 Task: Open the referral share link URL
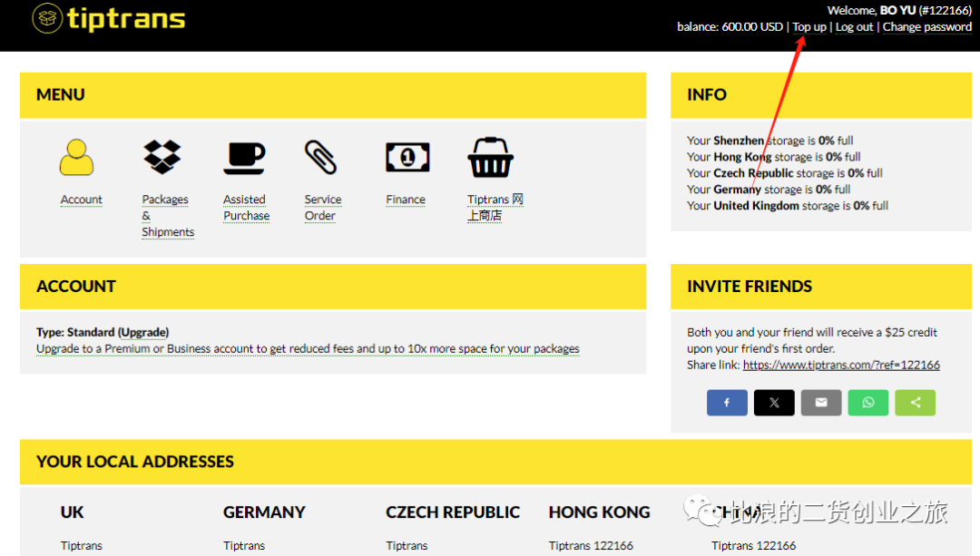click(841, 365)
